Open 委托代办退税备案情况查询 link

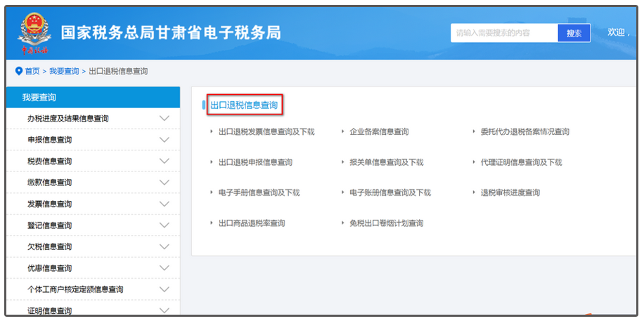point(525,132)
